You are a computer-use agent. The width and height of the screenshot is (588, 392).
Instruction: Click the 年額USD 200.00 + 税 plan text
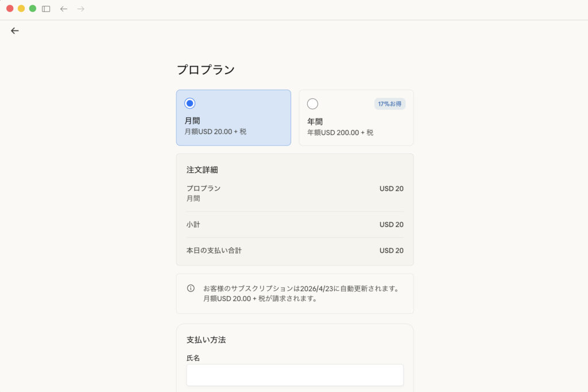coord(340,133)
